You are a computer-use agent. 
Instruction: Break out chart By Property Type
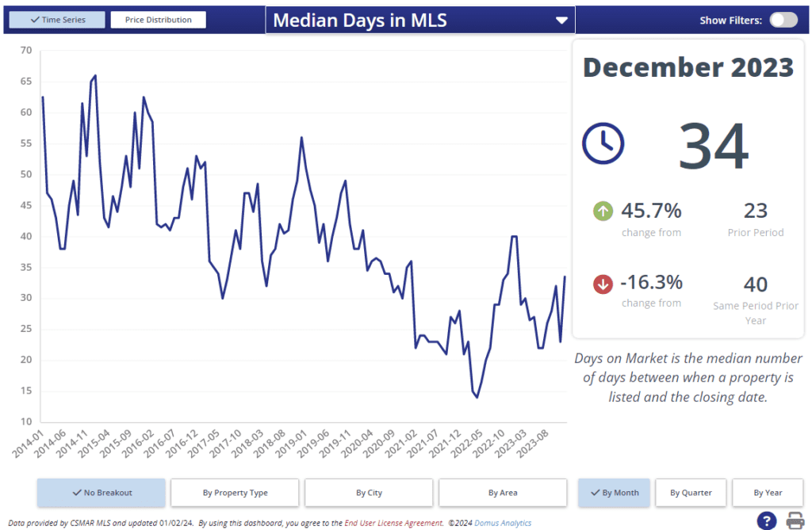[235, 492]
